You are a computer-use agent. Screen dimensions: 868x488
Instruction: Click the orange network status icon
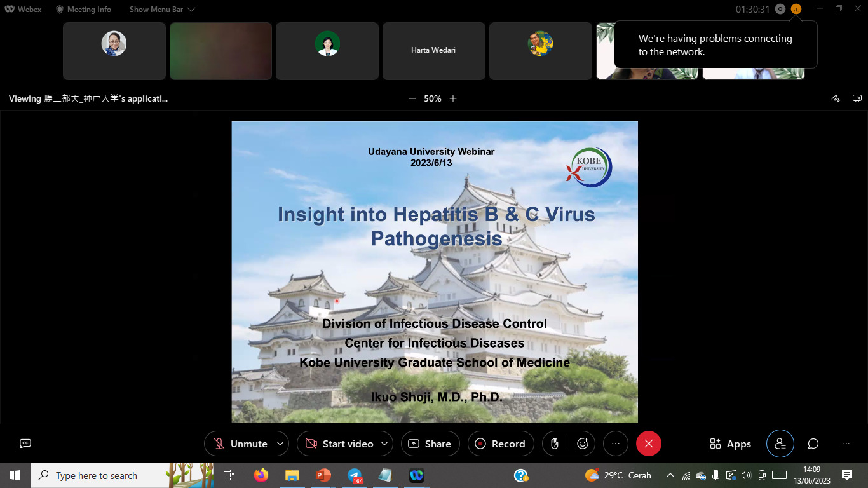pos(796,10)
